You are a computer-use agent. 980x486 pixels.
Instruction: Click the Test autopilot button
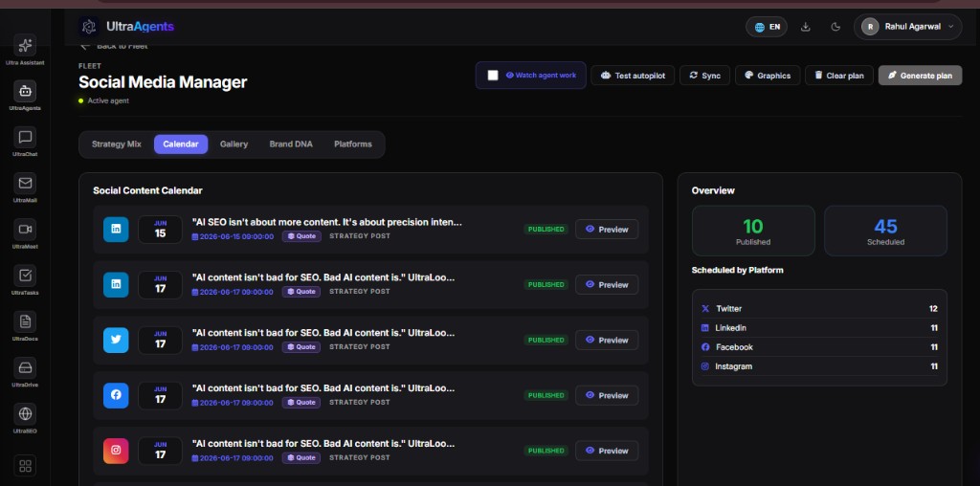point(633,76)
